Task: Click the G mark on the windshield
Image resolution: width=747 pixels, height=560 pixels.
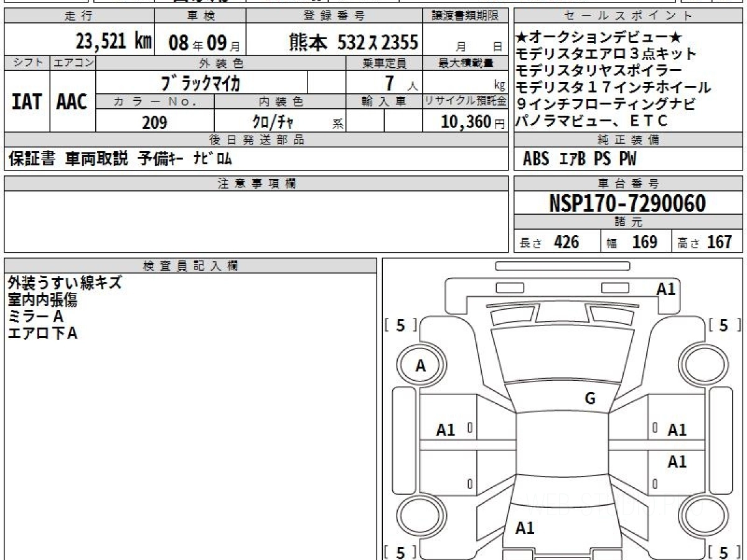Action: [x=590, y=399]
